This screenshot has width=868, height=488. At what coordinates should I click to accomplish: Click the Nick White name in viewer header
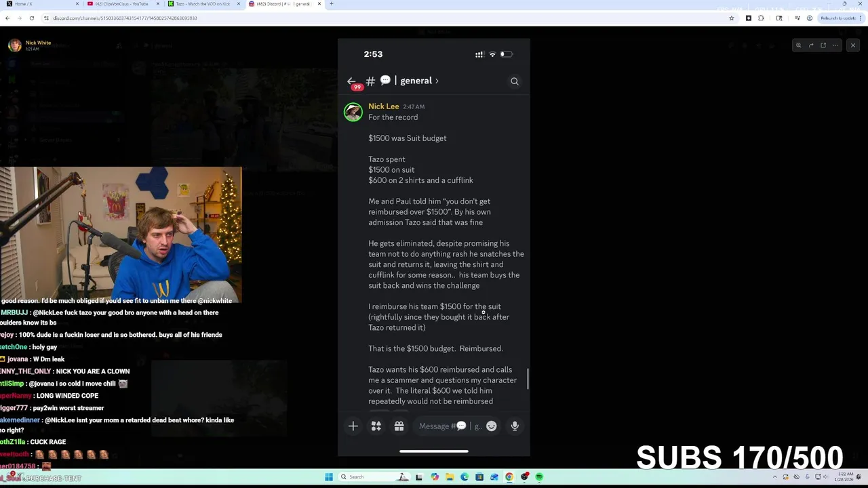38,43
